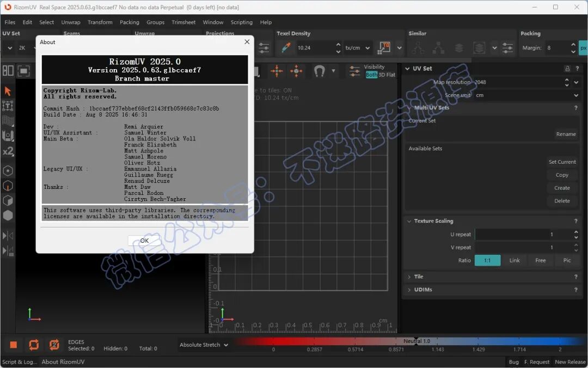This screenshot has width=588, height=368.
Task: Choose the grid deform tool icon
Action: pyautogui.click(x=8, y=121)
